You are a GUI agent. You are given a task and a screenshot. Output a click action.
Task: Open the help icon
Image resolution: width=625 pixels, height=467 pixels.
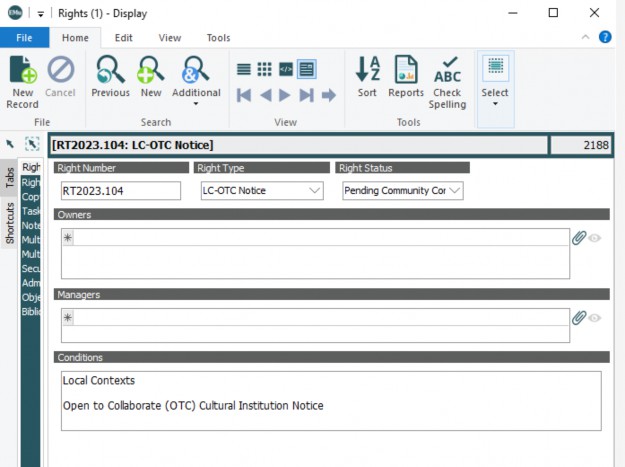pos(605,37)
